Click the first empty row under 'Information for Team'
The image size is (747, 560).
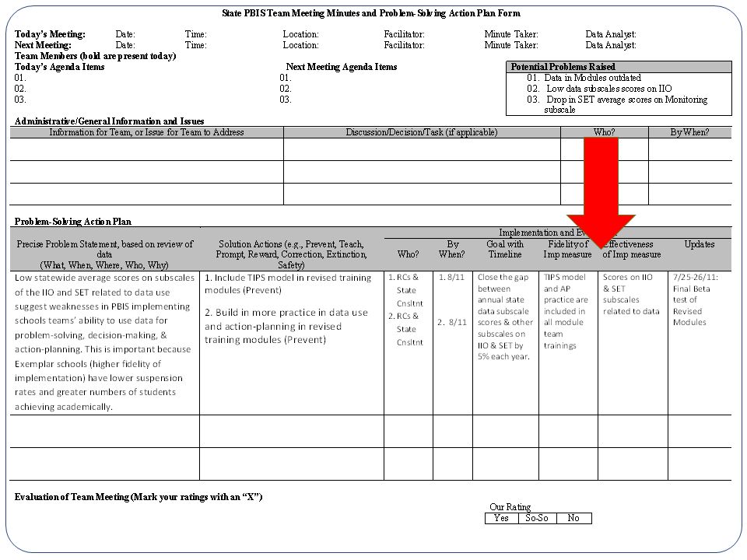pyautogui.click(x=147, y=149)
